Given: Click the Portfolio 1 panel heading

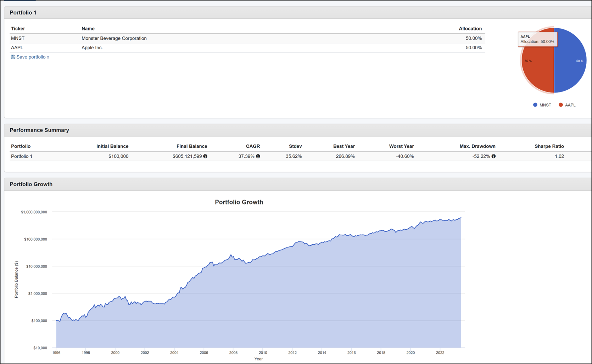Looking at the screenshot, I should click(x=23, y=13).
